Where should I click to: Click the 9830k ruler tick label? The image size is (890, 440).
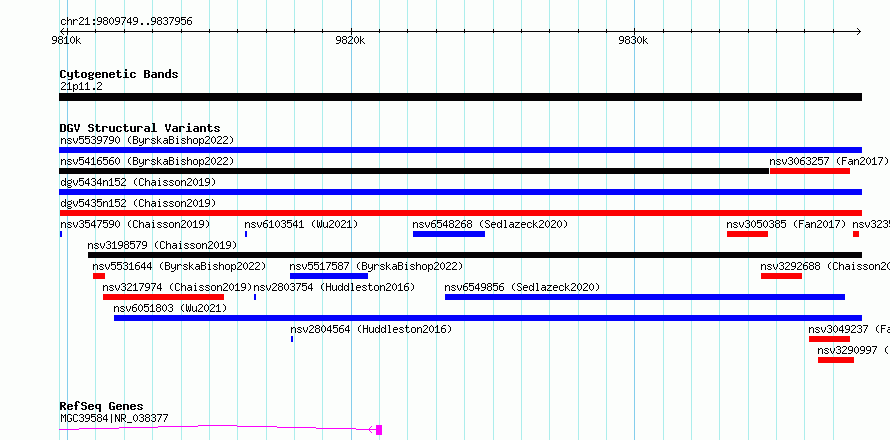pos(633,40)
